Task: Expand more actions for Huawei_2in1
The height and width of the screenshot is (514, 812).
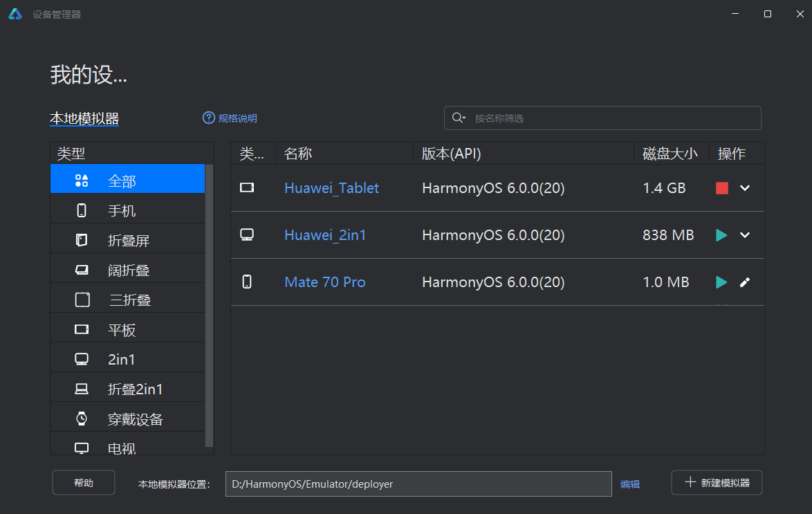Action: pos(745,235)
